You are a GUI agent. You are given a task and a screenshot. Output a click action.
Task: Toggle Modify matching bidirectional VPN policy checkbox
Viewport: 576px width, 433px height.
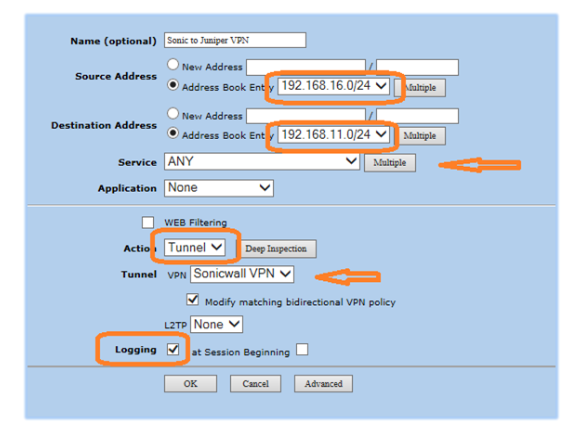pos(192,300)
